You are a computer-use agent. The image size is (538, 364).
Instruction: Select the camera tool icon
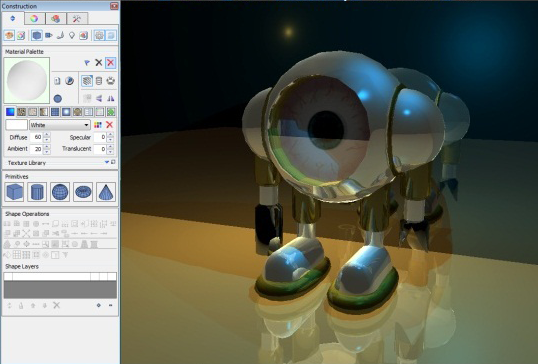pos(49,35)
